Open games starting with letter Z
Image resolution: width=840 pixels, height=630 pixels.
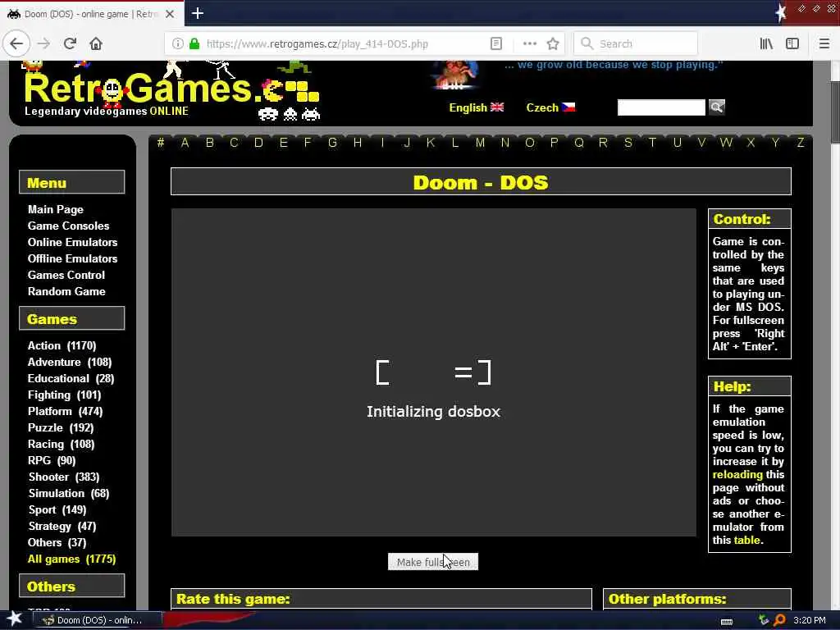tap(801, 143)
